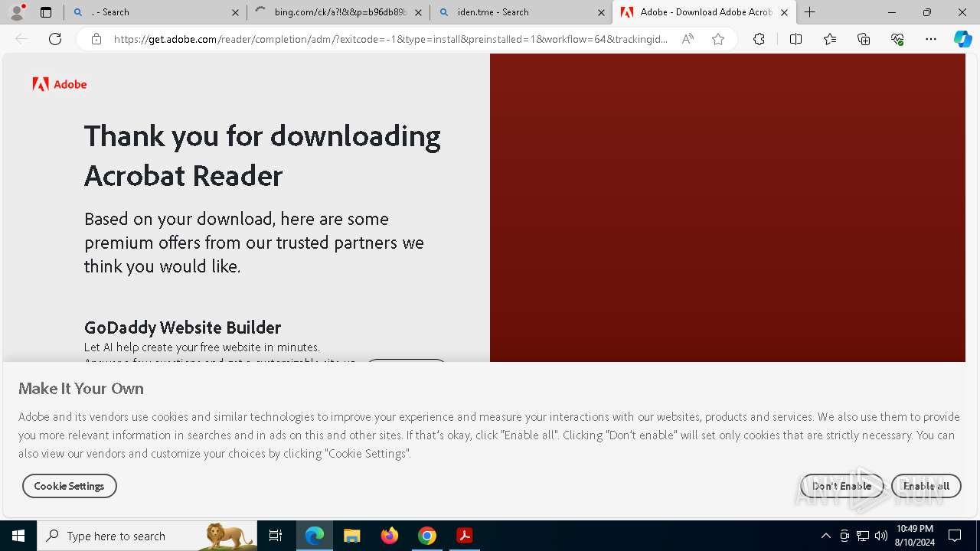Open Cookie Settings
Image resolution: width=980 pixels, height=551 pixels.
(x=69, y=486)
